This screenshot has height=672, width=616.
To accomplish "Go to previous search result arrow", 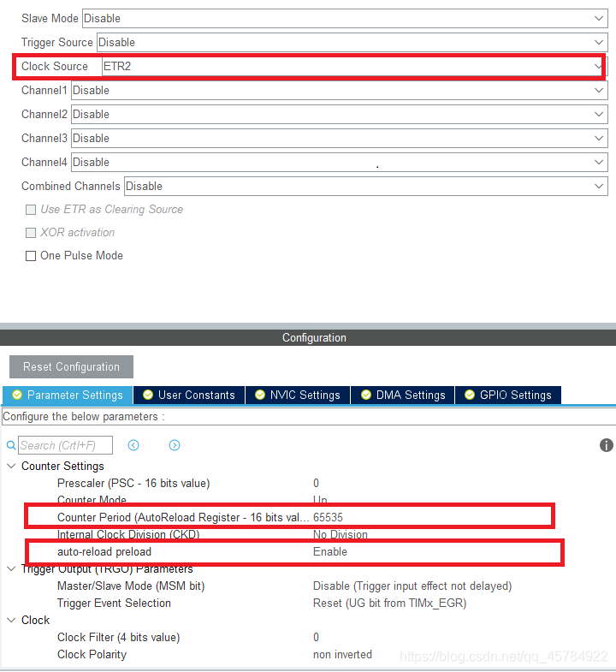I will click(133, 445).
